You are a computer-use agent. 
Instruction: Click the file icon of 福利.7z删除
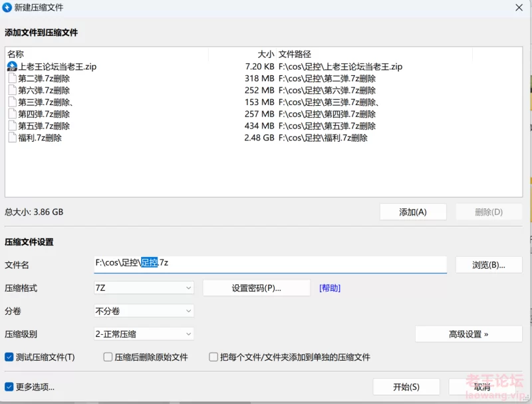pyautogui.click(x=12, y=138)
